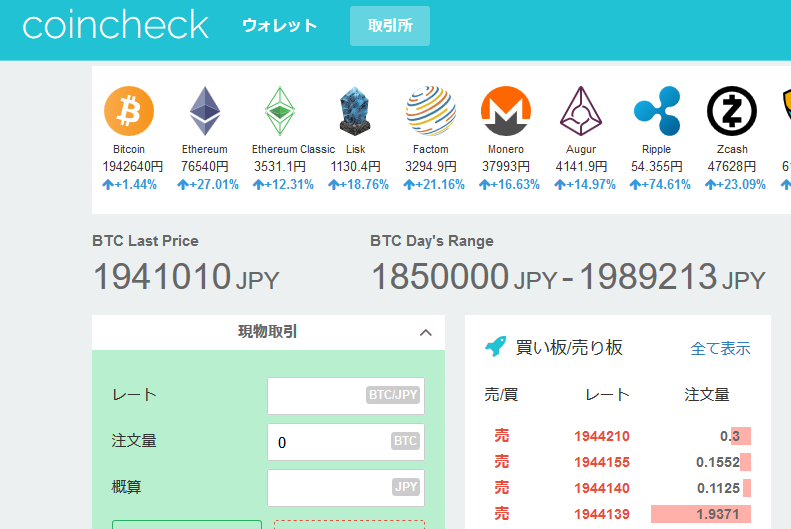Viewport: 791px width, 529px height.
Task: Click Bitcoin change +1.44%
Action: (x=129, y=185)
